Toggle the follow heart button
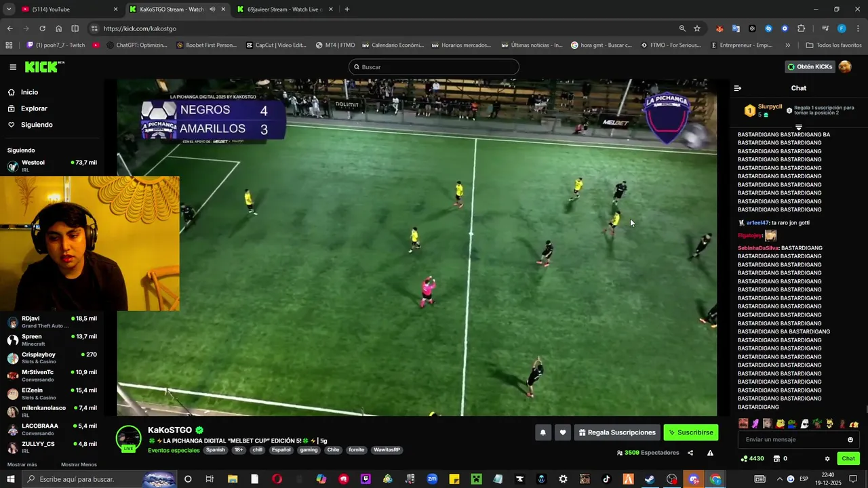 click(562, 432)
